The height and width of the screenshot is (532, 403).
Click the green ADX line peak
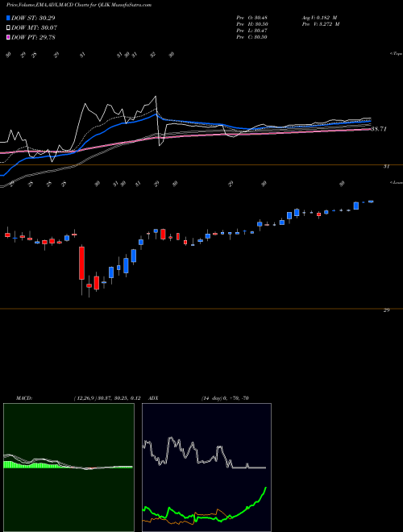click(266, 488)
